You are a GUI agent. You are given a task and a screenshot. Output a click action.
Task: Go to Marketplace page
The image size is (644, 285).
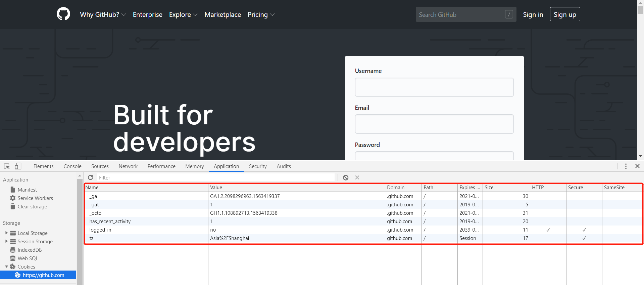pyautogui.click(x=223, y=14)
